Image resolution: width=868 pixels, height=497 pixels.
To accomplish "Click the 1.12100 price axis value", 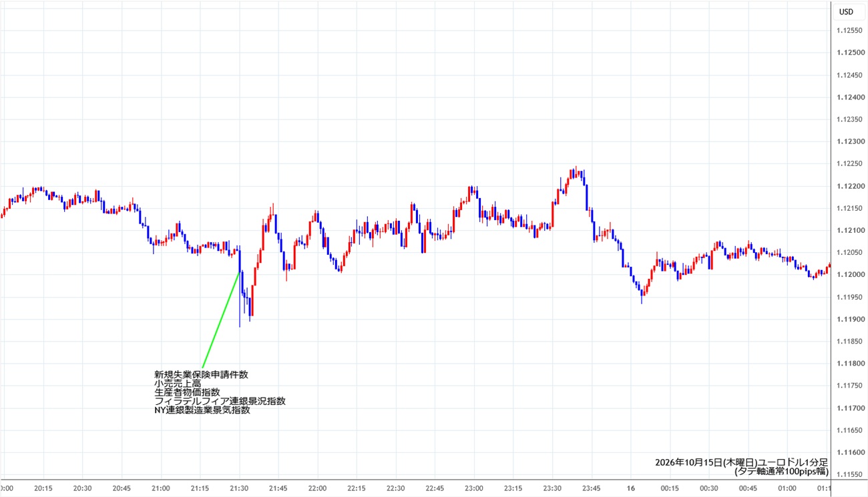I will (849, 230).
